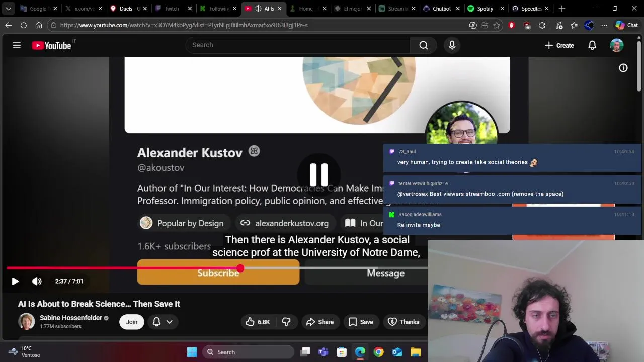Open Sabine Hossenfelder channel avatar
644x362 pixels.
pos(27,322)
